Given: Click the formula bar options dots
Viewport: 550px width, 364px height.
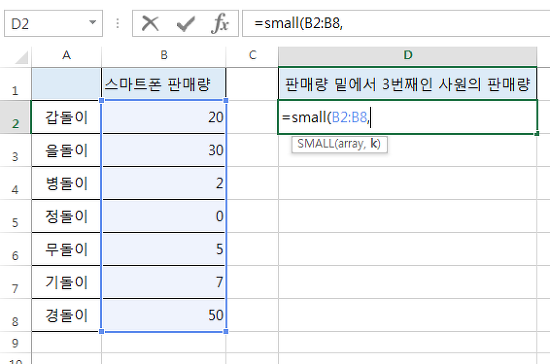Looking at the screenshot, I should tap(118, 23).
